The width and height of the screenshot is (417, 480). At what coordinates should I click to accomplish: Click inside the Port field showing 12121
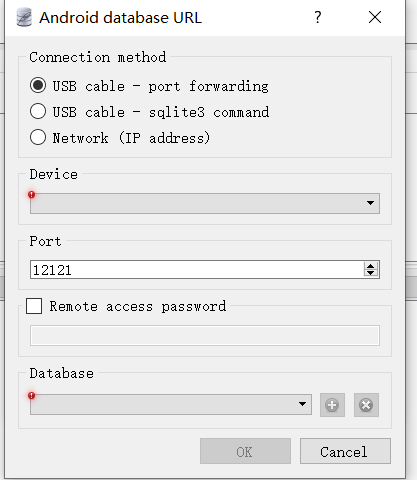click(x=197, y=270)
